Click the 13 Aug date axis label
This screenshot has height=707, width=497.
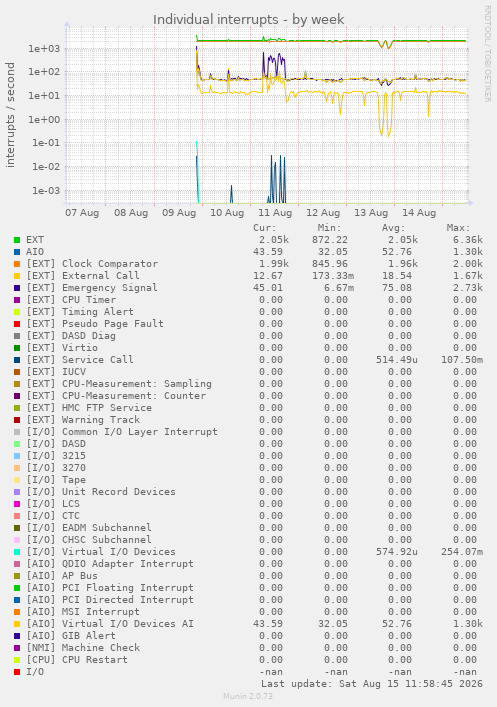coord(371,213)
